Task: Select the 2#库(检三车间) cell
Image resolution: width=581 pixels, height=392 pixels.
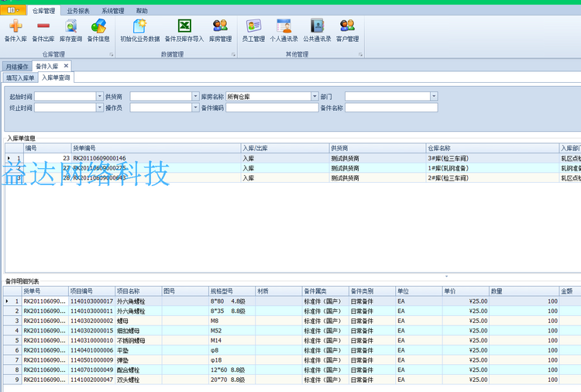Action: [492, 178]
